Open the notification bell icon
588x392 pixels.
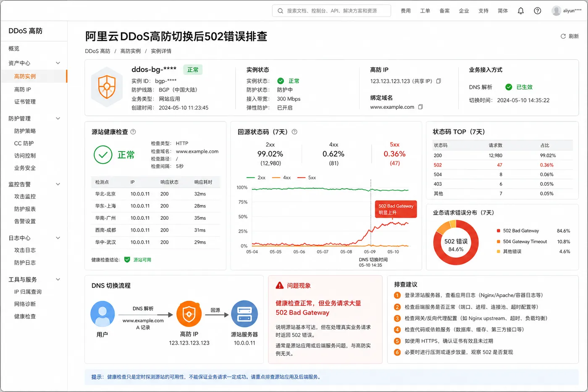click(x=520, y=11)
